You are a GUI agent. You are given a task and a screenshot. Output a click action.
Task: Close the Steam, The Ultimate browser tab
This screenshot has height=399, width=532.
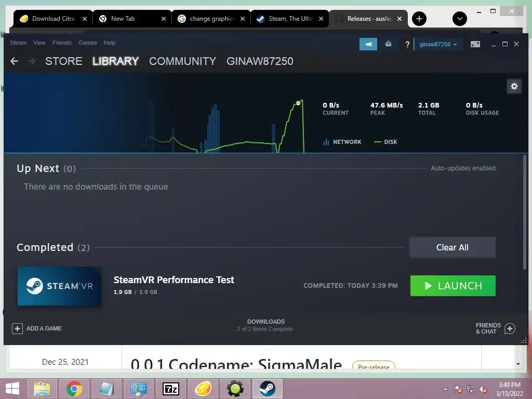[x=321, y=19]
